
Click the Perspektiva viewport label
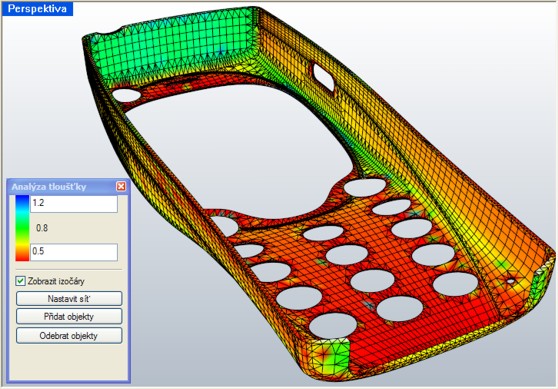pyautogui.click(x=37, y=9)
